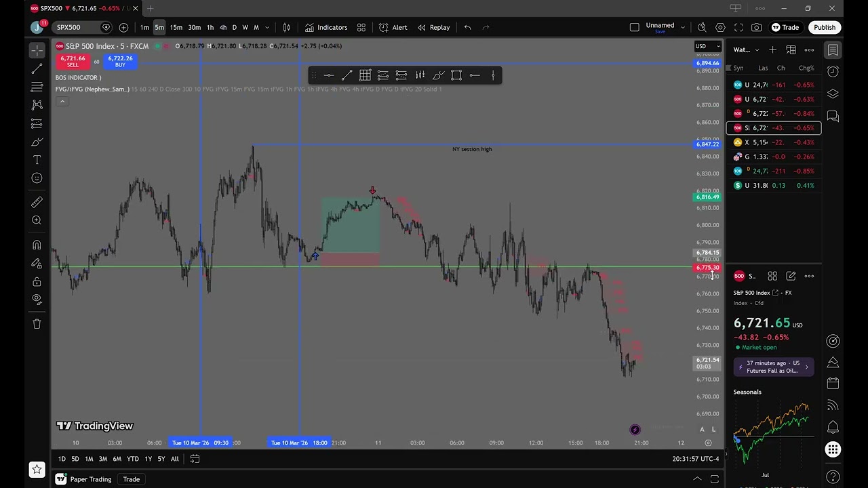This screenshot has width=868, height=488.
Task: Publish the chart idea
Action: tap(825, 28)
